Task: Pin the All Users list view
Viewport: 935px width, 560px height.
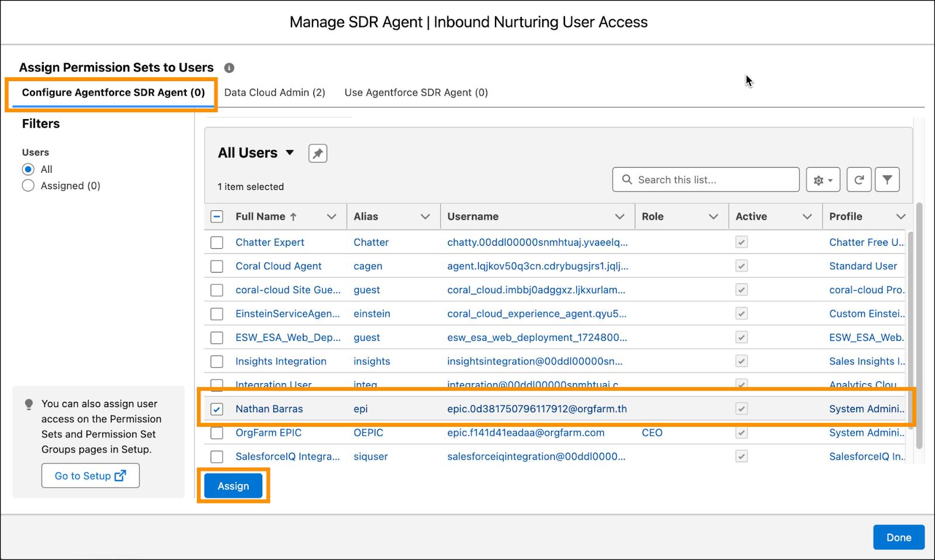Action: point(318,154)
